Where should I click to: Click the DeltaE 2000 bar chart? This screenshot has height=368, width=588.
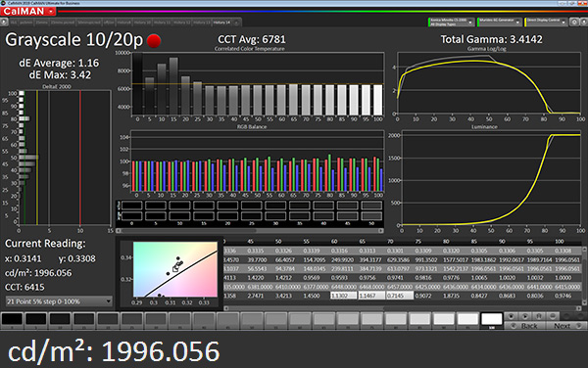pyautogui.click(x=64, y=158)
